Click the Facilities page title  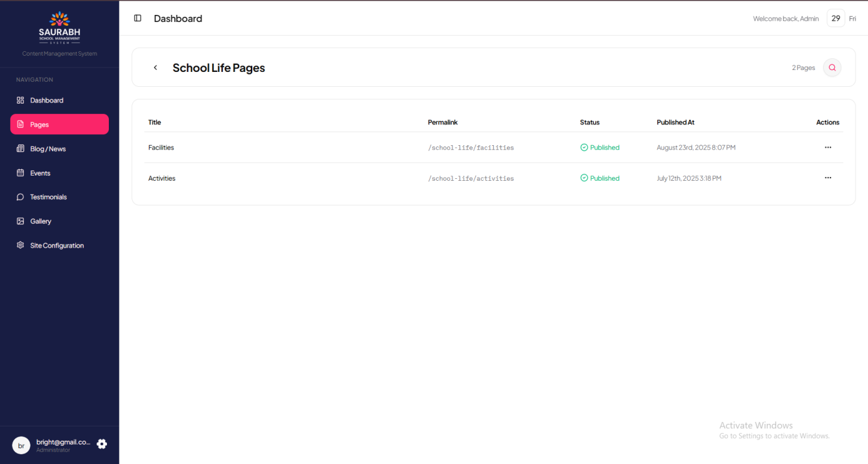pyautogui.click(x=161, y=148)
